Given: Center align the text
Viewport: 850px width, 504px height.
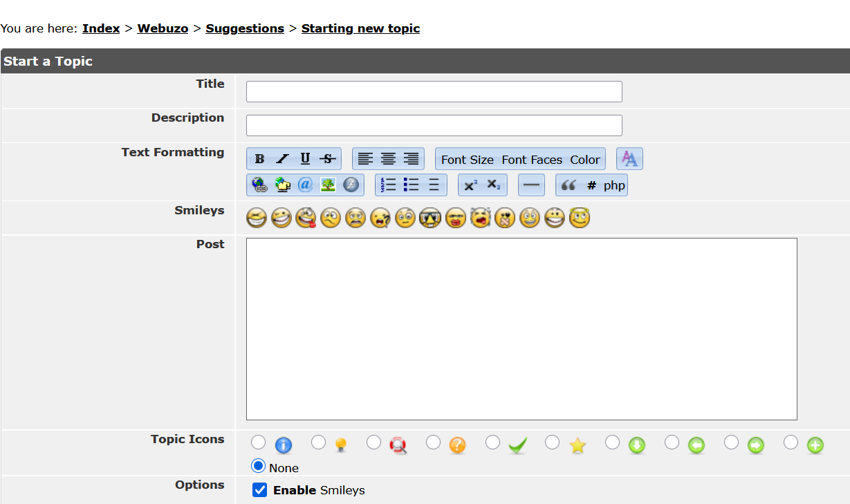Looking at the screenshot, I should [x=388, y=159].
